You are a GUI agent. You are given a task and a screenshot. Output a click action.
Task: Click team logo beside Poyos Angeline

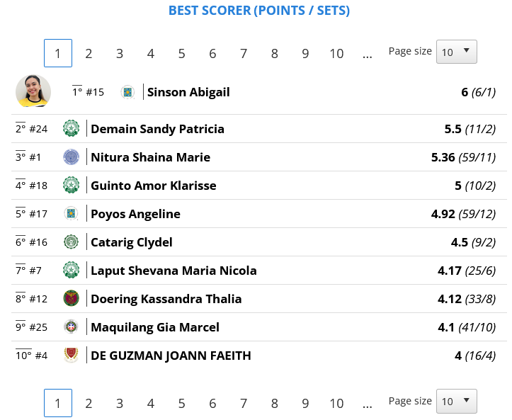pyautogui.click(x=72, y=214)
